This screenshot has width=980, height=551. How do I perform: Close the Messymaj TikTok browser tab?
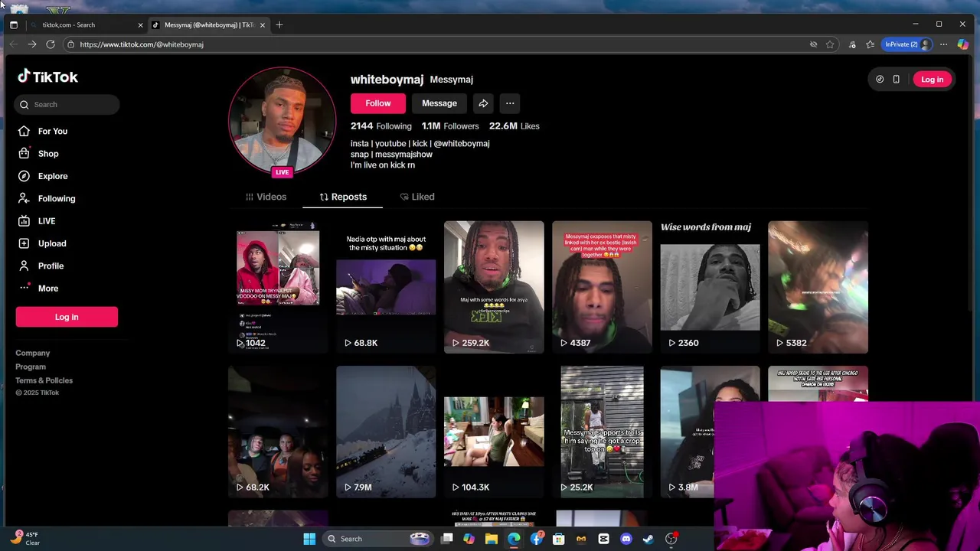263,24
